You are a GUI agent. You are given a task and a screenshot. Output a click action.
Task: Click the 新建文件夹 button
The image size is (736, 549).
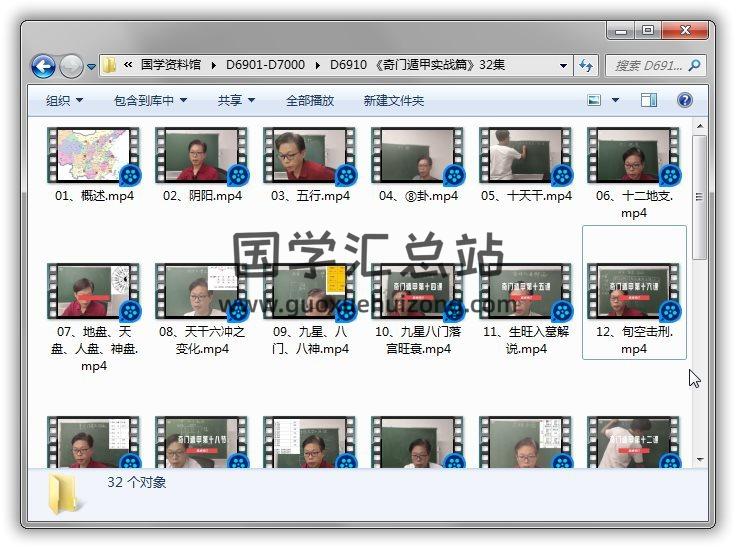[393, 100]
